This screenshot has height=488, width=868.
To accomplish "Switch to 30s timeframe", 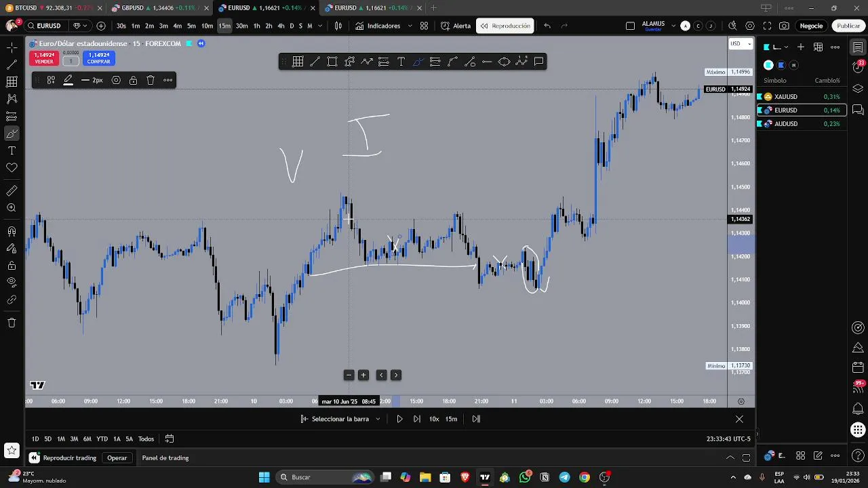I will tap(121, 26).
